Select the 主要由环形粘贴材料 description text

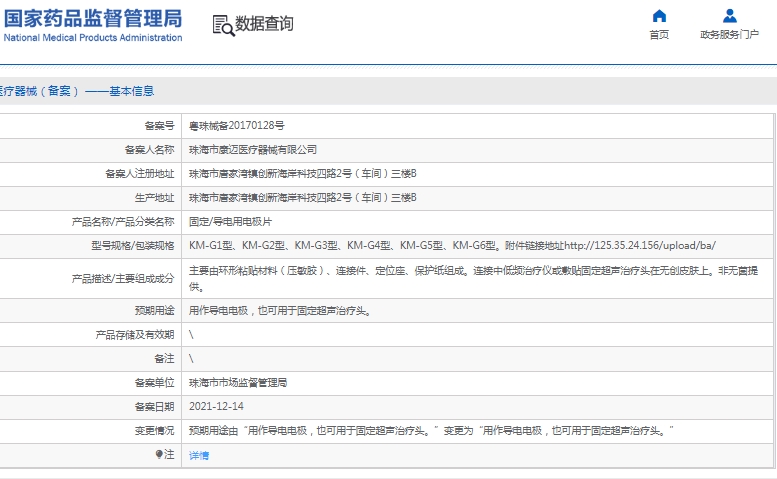pos(473,278)
